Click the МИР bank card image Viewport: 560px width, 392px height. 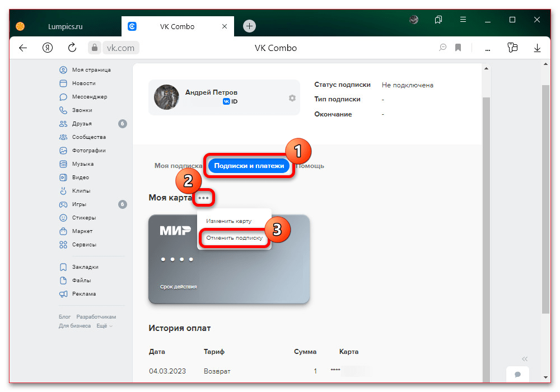pyautogui.click(x=228, y=259)
